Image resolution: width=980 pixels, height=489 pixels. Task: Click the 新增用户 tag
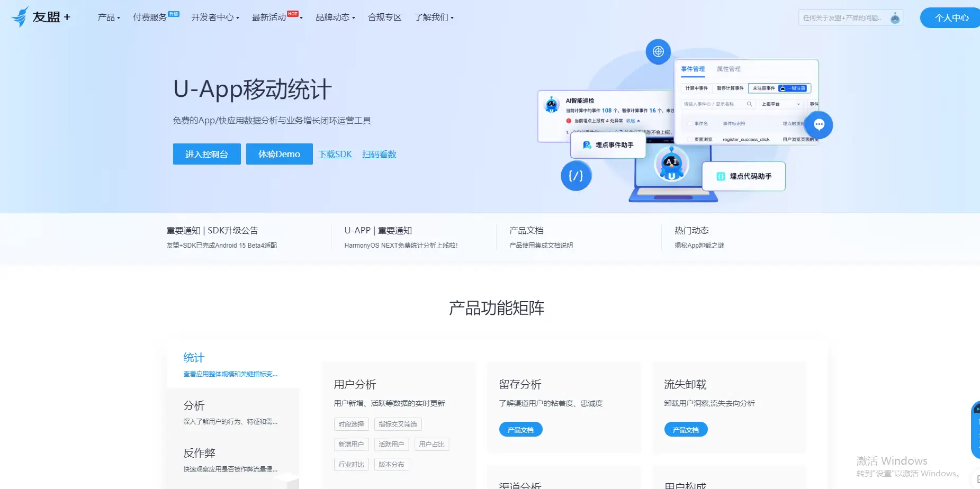(351, 445)
